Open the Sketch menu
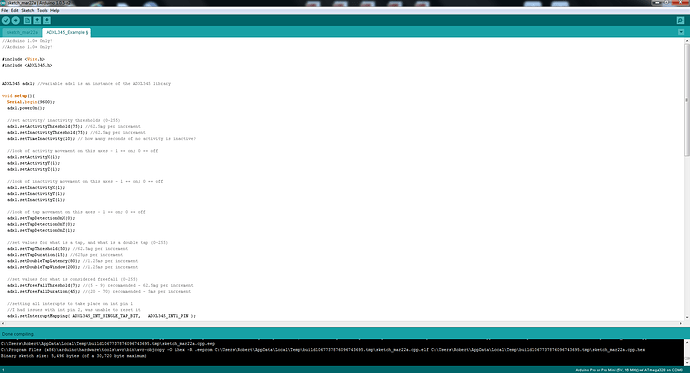 (x=27, y=10)
